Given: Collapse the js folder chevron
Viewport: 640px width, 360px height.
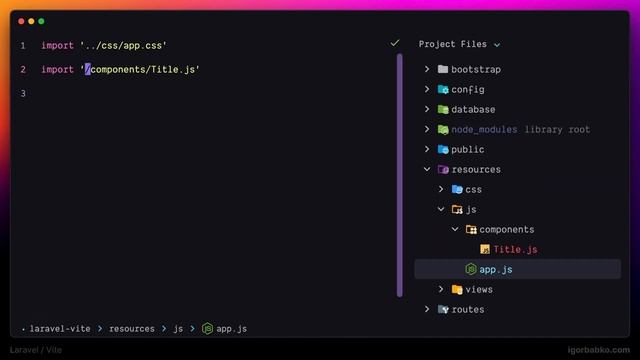Looking at the screenshot, I should pos(441,209).
